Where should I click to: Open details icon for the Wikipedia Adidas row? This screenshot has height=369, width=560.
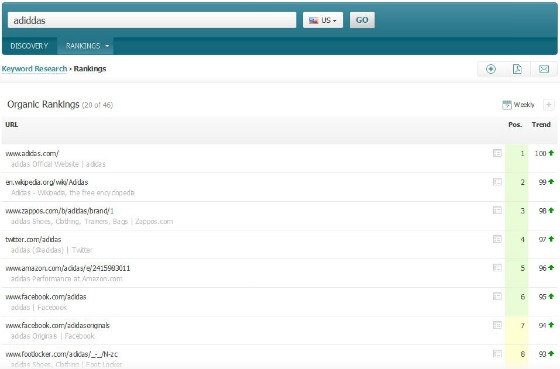pos(497,182)
